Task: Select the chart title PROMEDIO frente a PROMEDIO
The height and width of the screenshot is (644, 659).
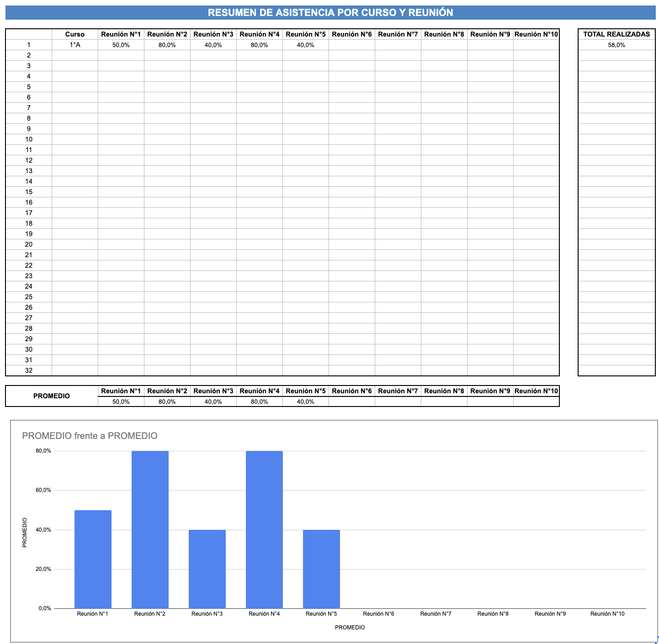Action: point(90,436)
